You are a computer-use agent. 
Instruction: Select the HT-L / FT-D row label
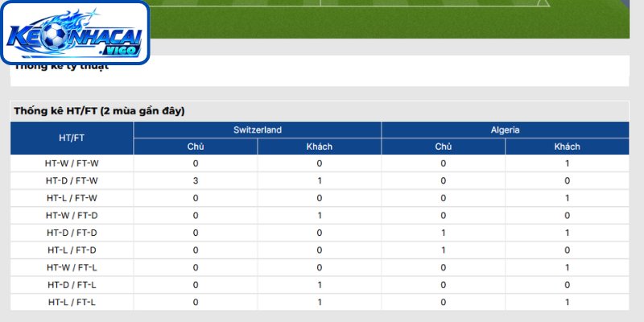click(x=72, y=250)
